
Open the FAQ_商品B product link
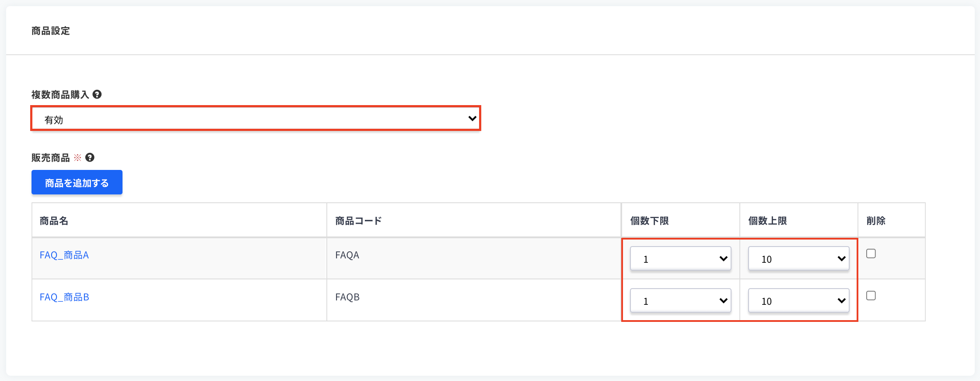64,297
